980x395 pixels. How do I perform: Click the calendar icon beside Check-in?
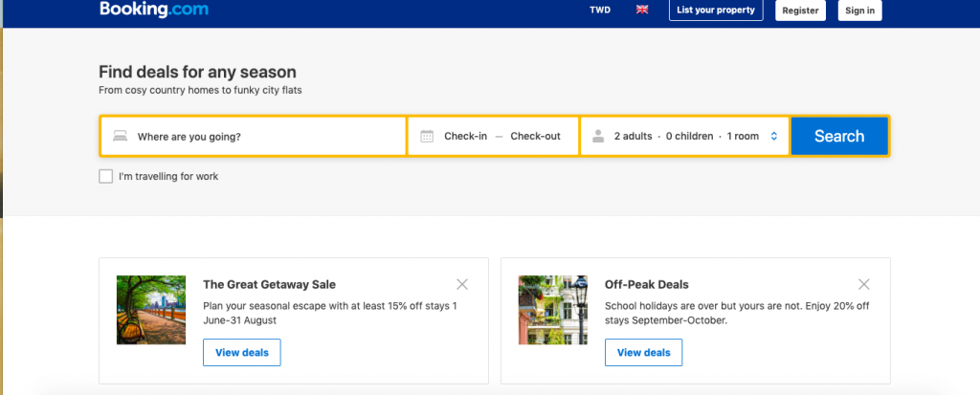click(427, 136)
